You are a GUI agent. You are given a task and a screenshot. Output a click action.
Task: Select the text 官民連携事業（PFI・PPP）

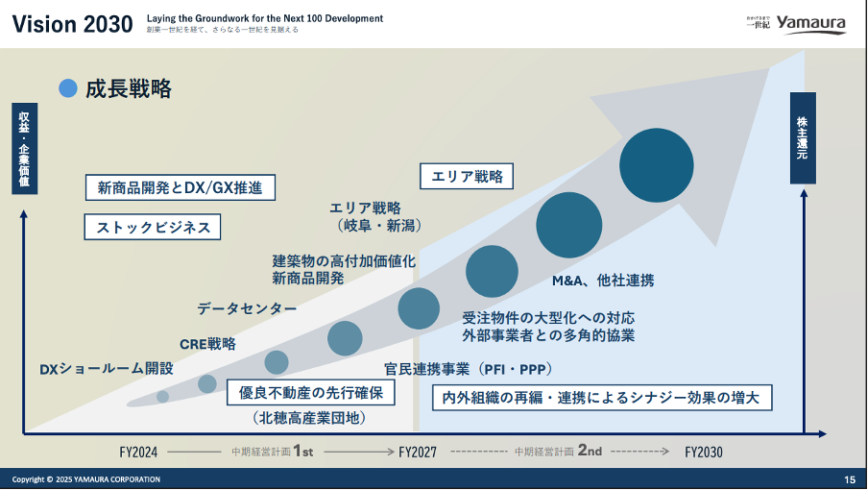[469, 369]
